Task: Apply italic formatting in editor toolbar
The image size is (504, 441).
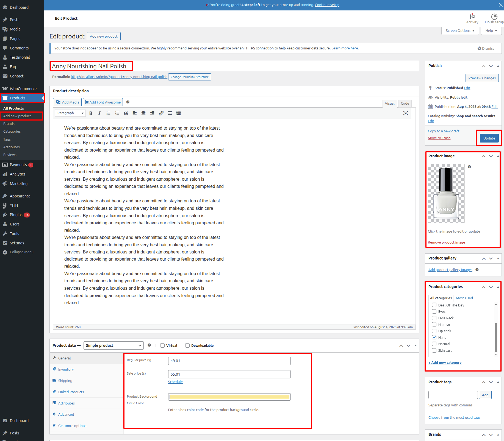Action: pos(99,113)
